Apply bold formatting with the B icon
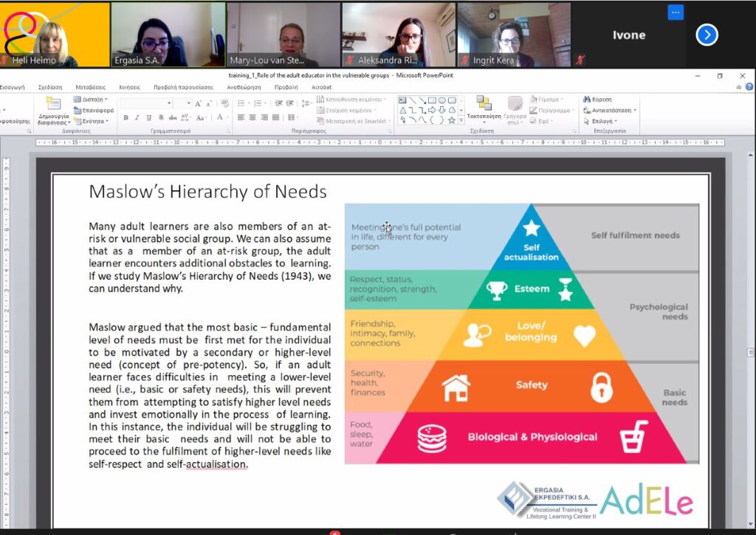Image resolution: width=756 pixels, height=535 pixels. coord(126,118)
